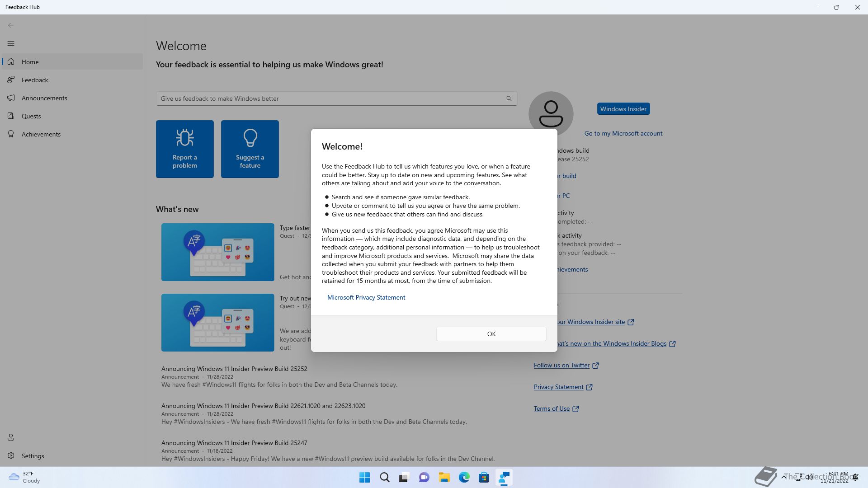Viewport: 868px width, 488px height.
Task: Click external-link icon beside Windows Insider Blogs
Action: [672, 344]
